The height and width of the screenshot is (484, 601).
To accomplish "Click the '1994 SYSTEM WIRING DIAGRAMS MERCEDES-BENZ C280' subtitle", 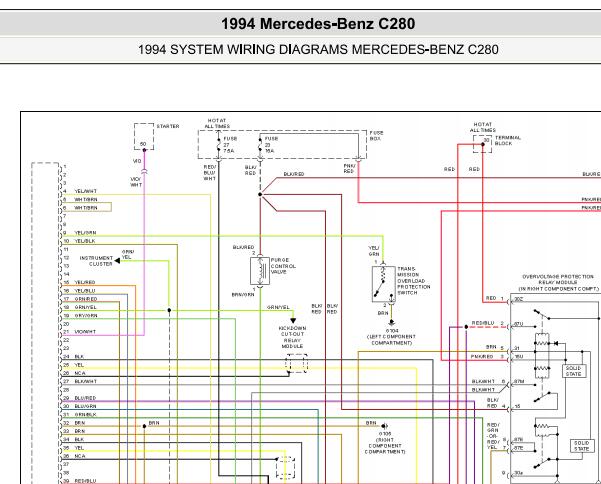I will point(318,50).
